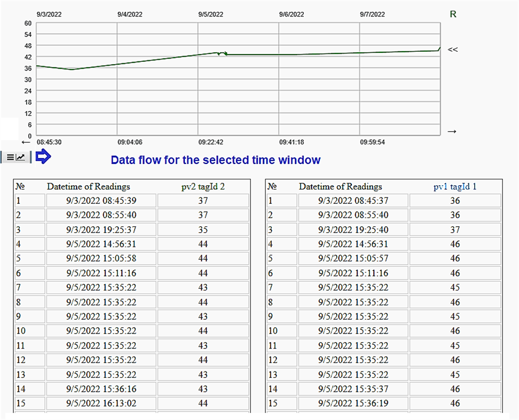This screenshot has width=519, height=420.
Task: Click pv2 table cell 9/5/2022 16:13:02
Action: (101, 403)
